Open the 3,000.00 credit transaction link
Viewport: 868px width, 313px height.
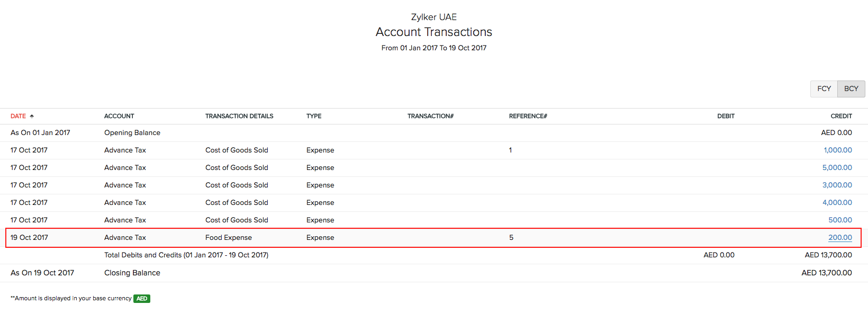837,185
